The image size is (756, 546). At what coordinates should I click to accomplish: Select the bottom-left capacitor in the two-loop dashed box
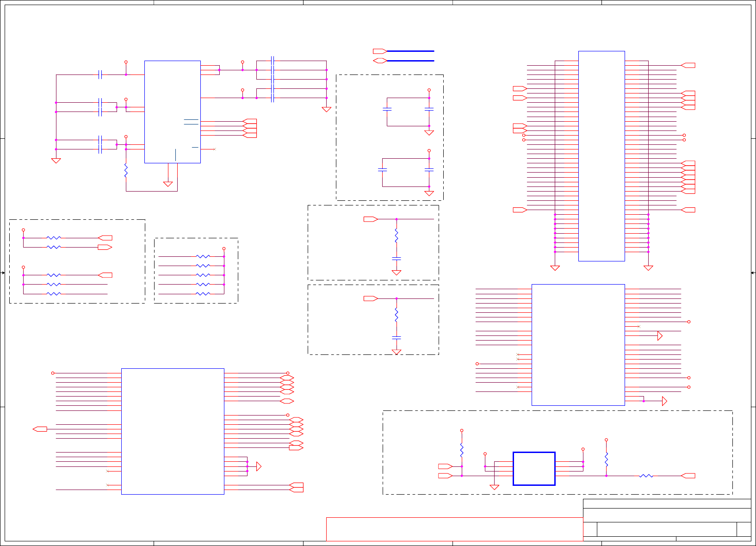pyautogui.click(x=382, y=170)
